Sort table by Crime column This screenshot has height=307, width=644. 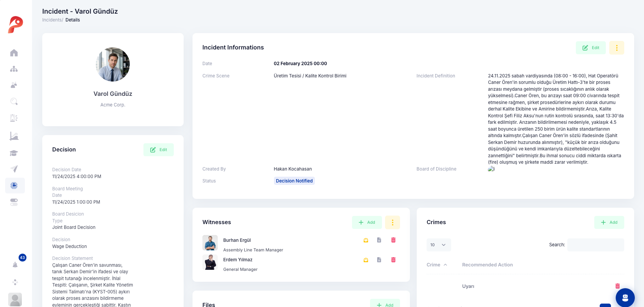(436, 265)
